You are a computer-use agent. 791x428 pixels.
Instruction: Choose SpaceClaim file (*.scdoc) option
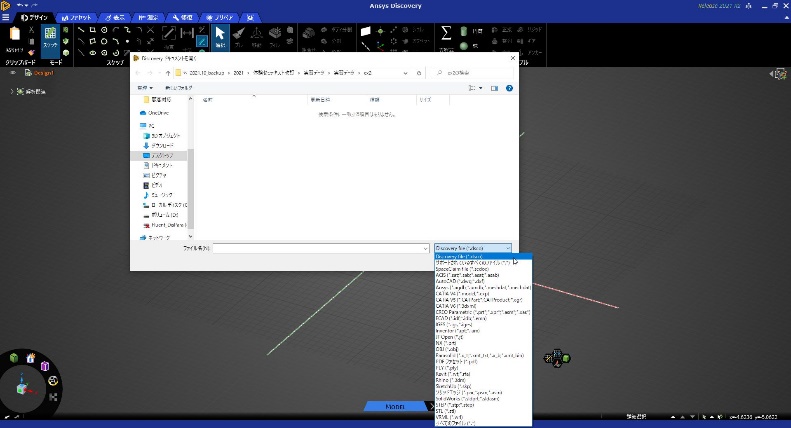tap(483, 269)
